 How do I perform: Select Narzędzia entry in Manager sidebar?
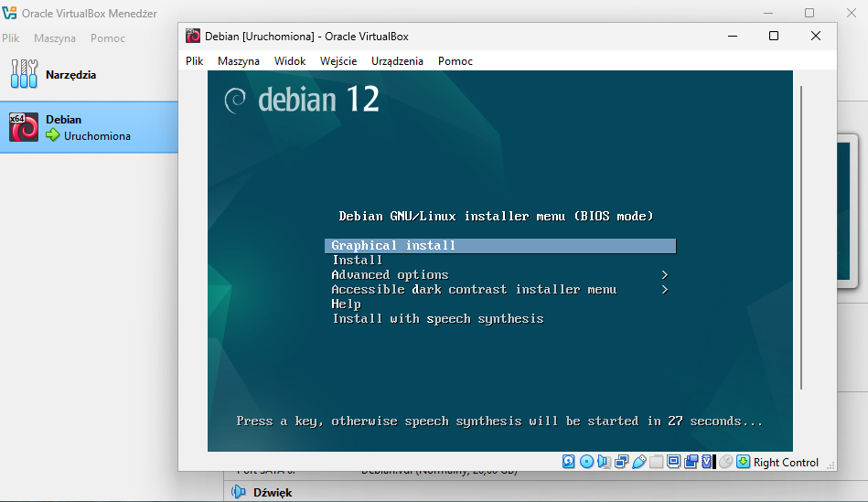pos(89,75)
